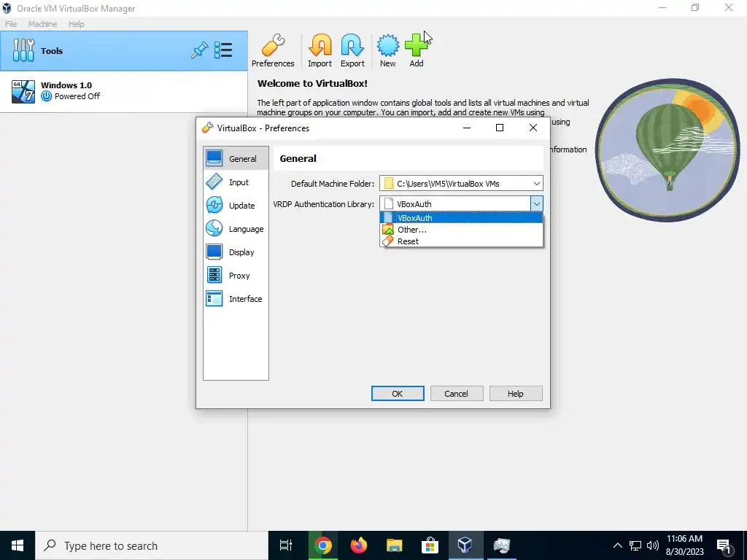Open the Update preferences section

tap(236, 205)
